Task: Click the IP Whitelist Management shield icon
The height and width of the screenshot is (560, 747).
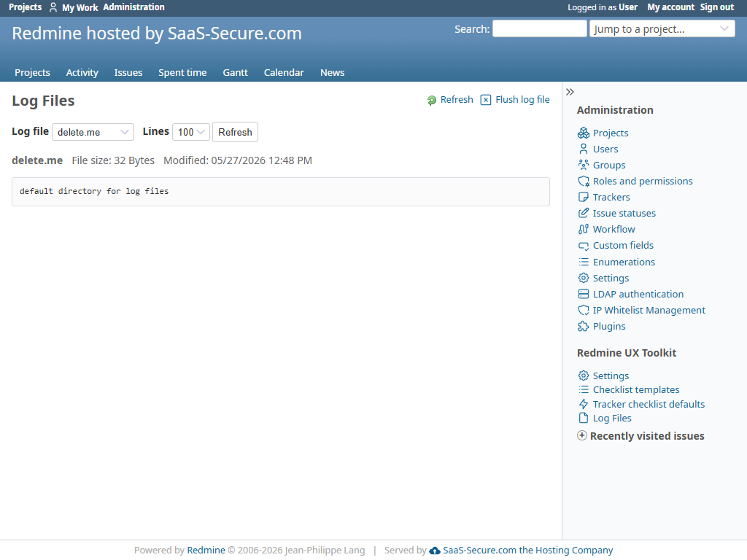Action: click(583, 310)
